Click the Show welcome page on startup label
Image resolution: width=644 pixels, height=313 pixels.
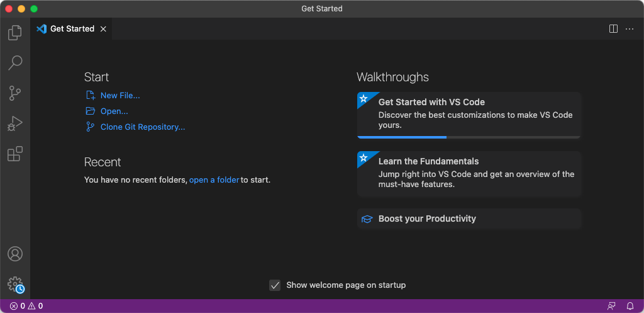(346, 285)
